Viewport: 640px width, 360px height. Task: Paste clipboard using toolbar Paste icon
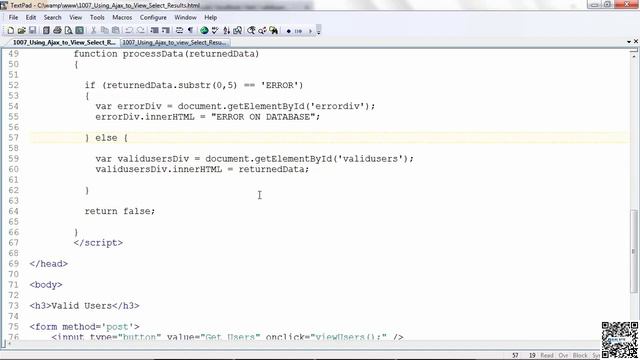click(x=116, y=31)
